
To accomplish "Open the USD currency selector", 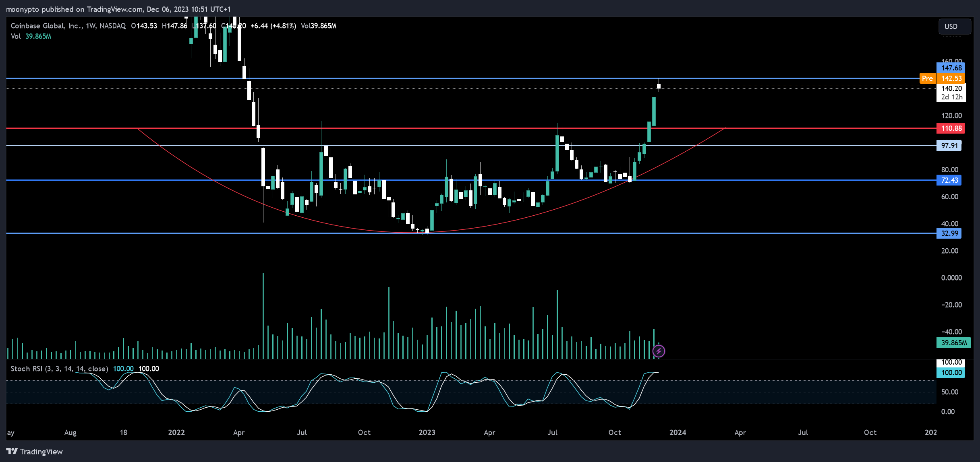I will (955, 26).
